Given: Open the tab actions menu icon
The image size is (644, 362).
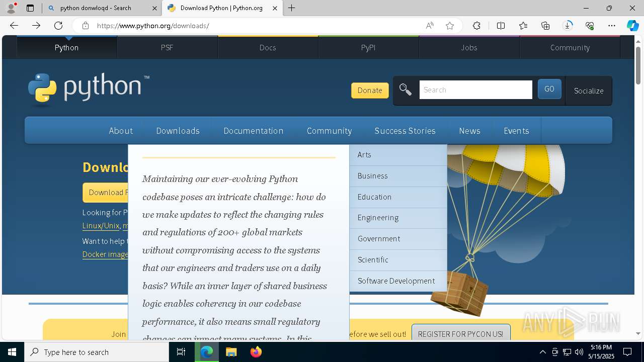Looking at the screenshot, I should (30, 8).
